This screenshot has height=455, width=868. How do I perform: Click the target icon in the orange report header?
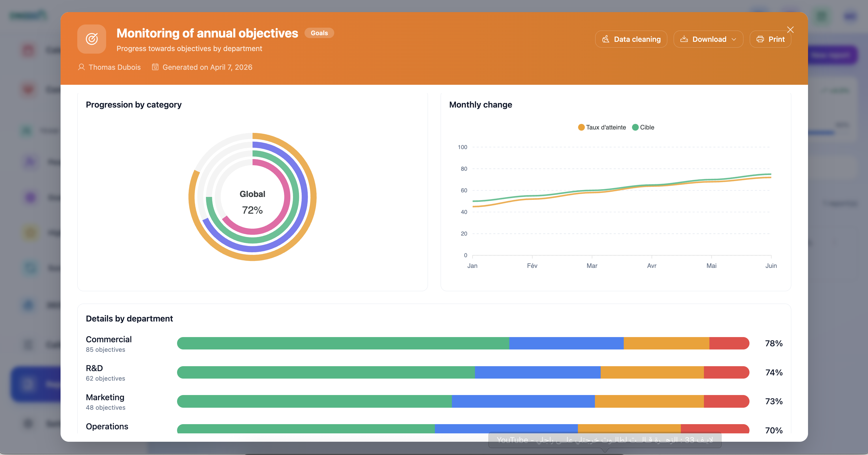point(91,39)
